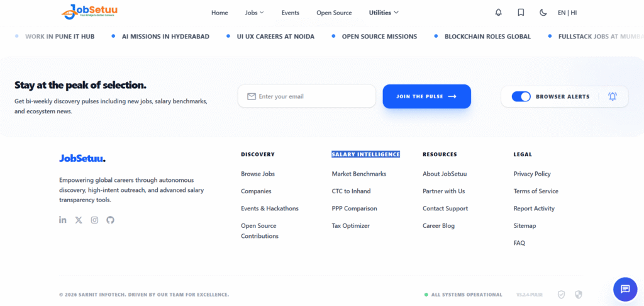Viewport: 644px width, 306px height.
Task: Open saved bookmarks icon
Action: point(521,13)
